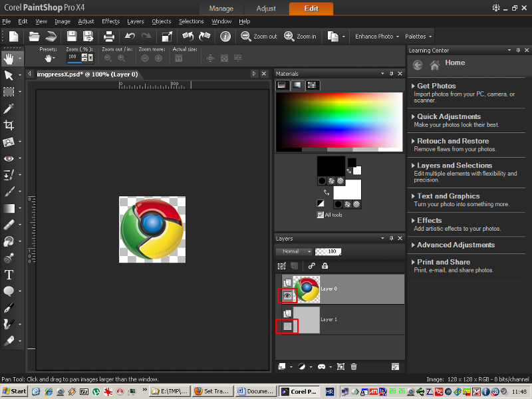532x399 pixels.
Task: Set black and white default colors
Action: 321,203
